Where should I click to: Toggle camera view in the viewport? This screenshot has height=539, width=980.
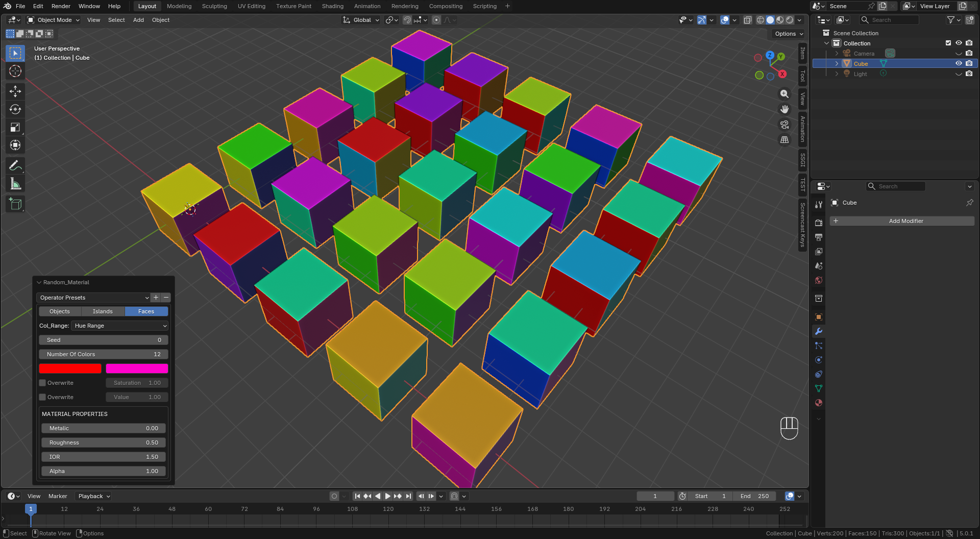(785, 125)
